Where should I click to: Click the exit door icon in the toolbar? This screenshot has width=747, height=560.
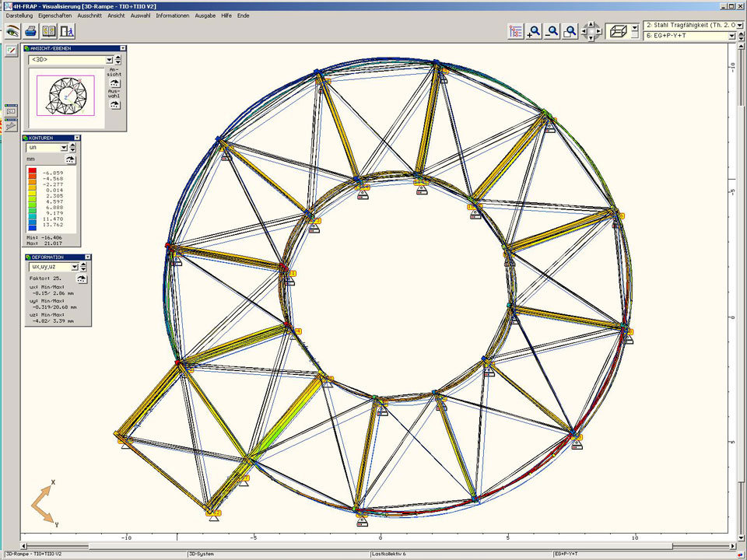(x=68, y=31)
